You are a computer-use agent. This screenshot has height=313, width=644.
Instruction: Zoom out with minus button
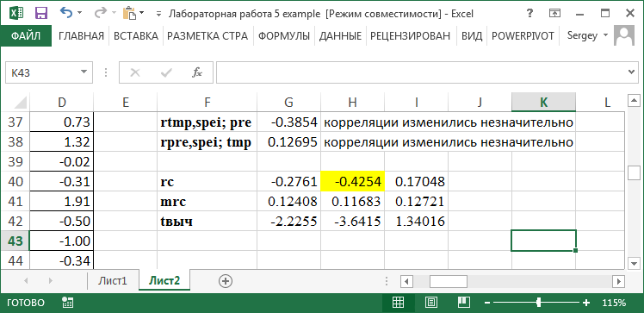tap(486, 304)
